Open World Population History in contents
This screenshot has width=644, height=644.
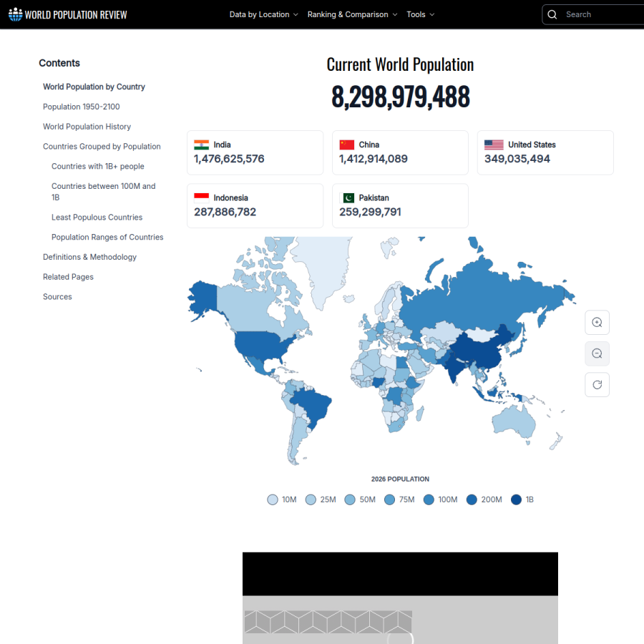(x=87, y=127)
